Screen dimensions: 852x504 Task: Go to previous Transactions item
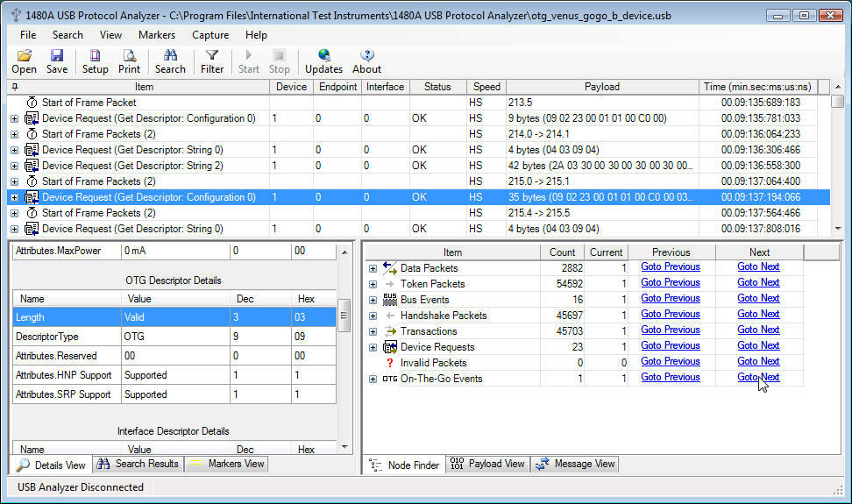click(670, 330)
